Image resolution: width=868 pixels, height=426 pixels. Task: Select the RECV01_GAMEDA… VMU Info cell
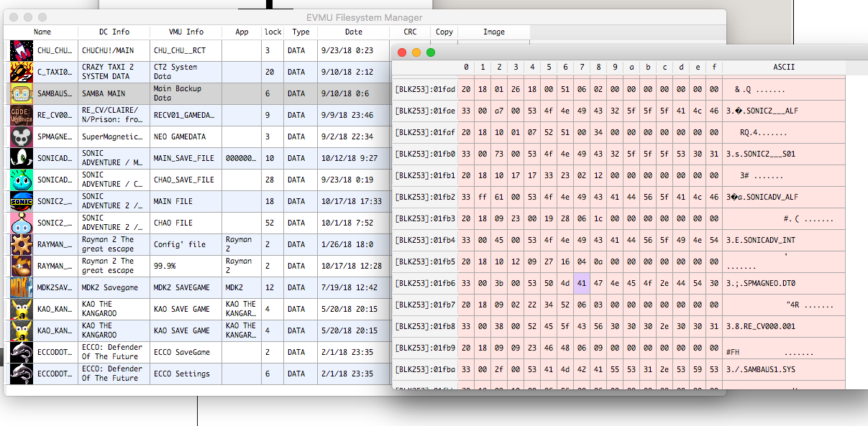click(186, 115)
